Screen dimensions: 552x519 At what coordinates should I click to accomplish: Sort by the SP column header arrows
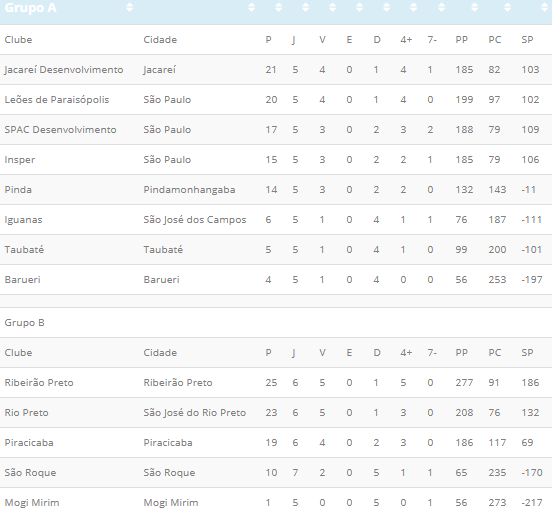pyautogui.click(x=544, y=7)
